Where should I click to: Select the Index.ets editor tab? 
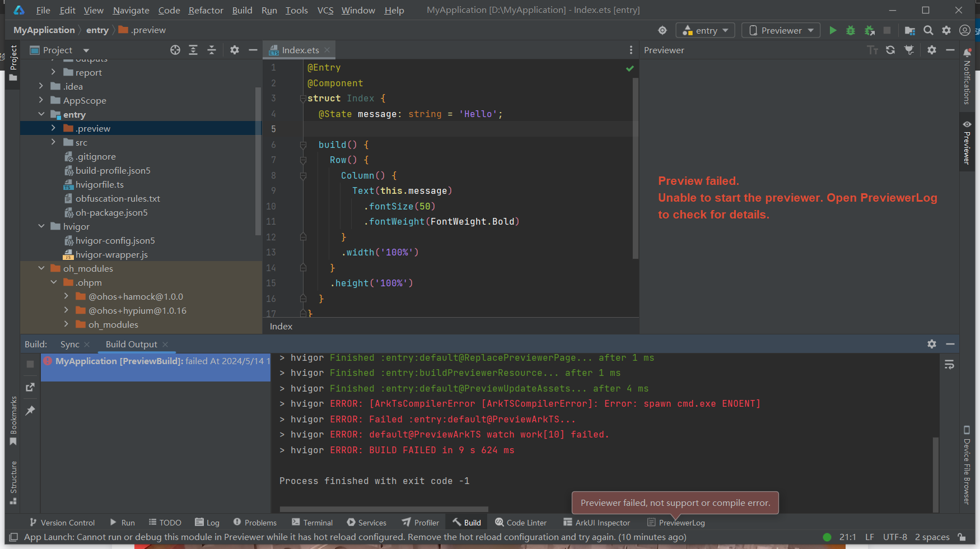pyautogui.click(x=300, y=50)
